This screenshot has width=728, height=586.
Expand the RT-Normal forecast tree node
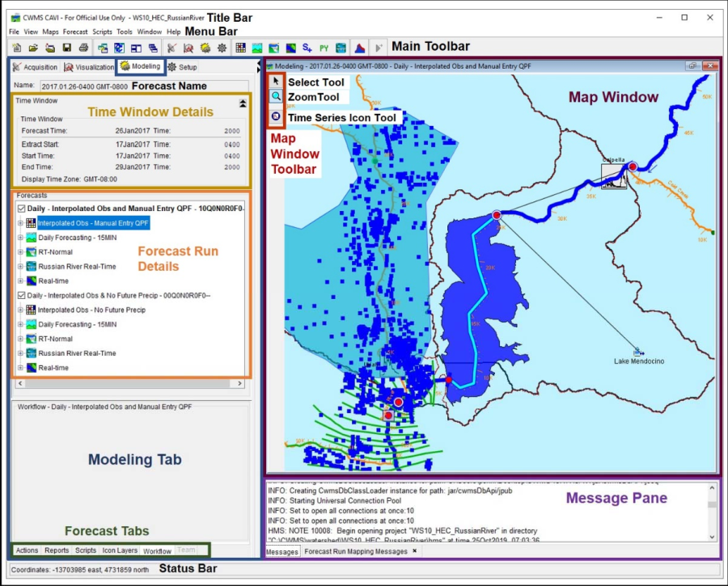pos(19,252)
